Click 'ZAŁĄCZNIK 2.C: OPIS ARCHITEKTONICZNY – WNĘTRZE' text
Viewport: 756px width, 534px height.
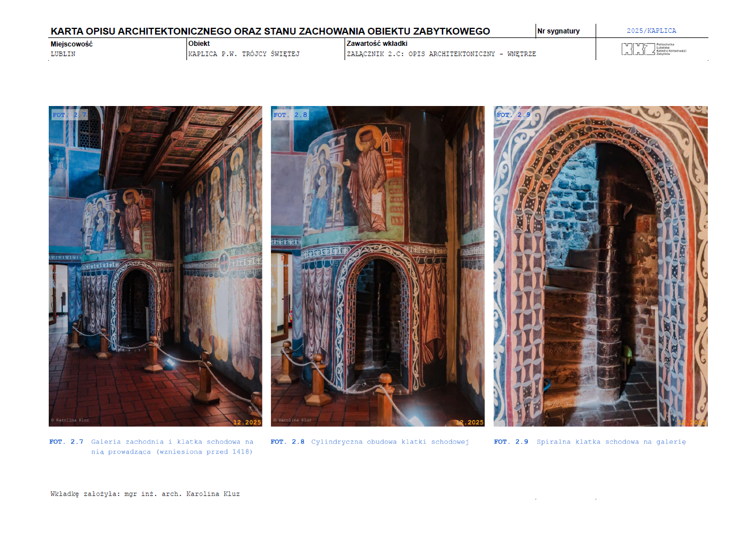coord(441,54)
